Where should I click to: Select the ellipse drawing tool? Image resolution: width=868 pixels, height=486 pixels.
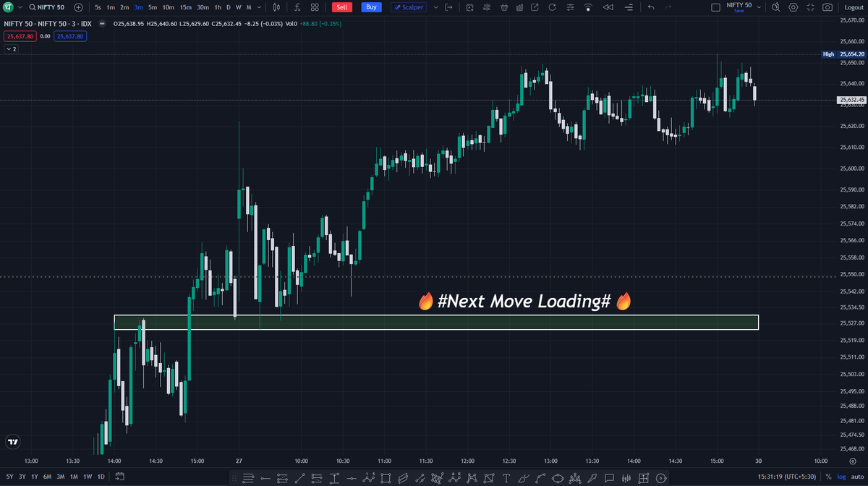click(558, 478)
